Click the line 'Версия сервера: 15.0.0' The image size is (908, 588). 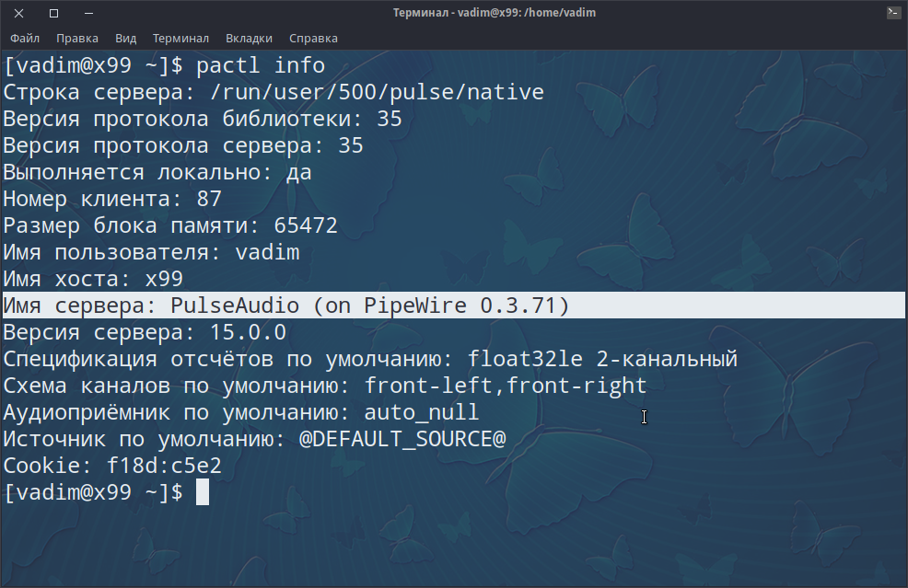pos(145,332)
